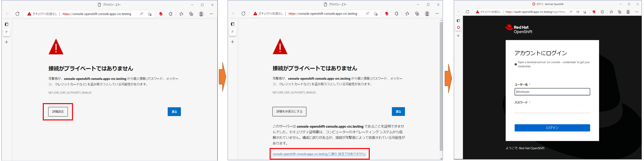Viewport: 644px width, 161px height.
Task: Click the 詳細設定 button on the privacy error page
Action: point(58,111)
